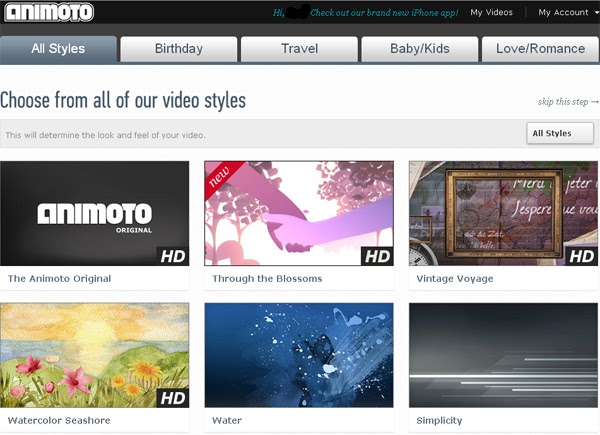Screen dimensions: 600x435
Task: Switch to the Birthday tab
Action: [x=179, y=49]
